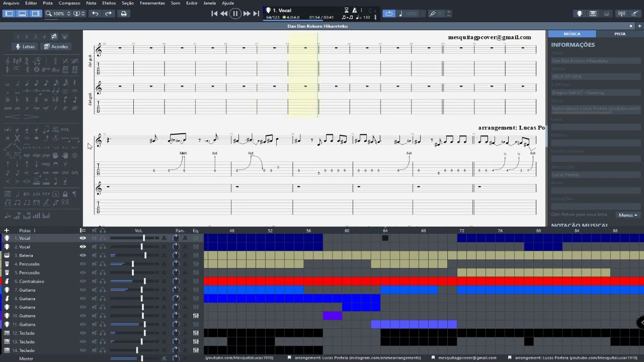
Task: Add a new document tab
Action: tap(639, 26)
